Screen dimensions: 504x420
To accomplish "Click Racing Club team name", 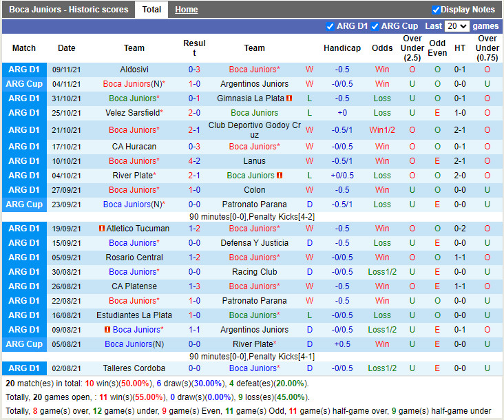I will pyautogui.click(x=254, y=272).
